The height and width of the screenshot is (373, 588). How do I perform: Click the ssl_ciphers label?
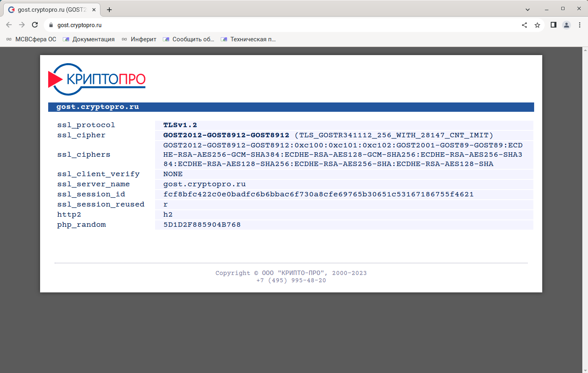pos(83,155)
